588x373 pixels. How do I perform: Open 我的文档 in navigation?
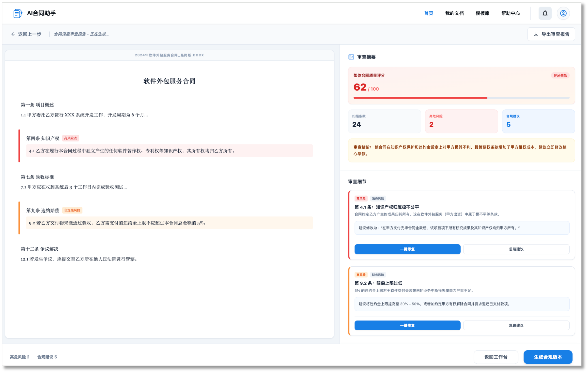coord(454,13)
